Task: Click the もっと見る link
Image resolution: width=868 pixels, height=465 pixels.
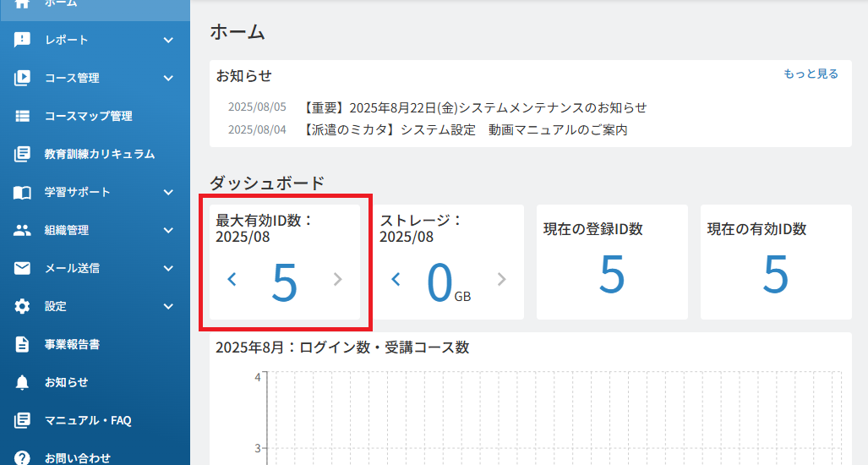Action: coord(811,74)
